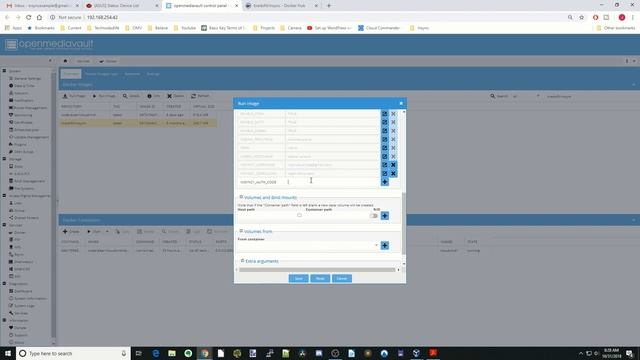The image size is (640, 360).
Task: Collapse the System sidebar section
Action: (x=4, y=71)
